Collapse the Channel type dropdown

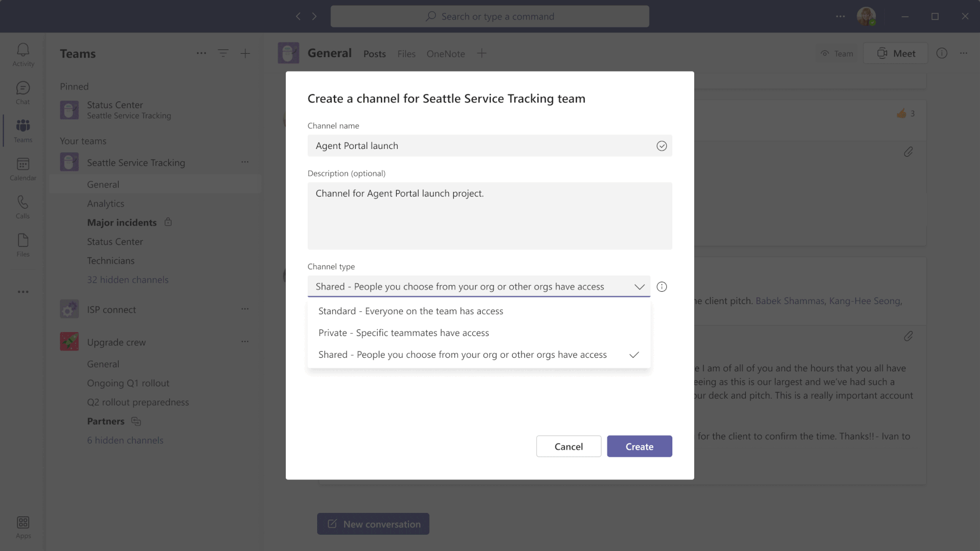coord(639,287)
